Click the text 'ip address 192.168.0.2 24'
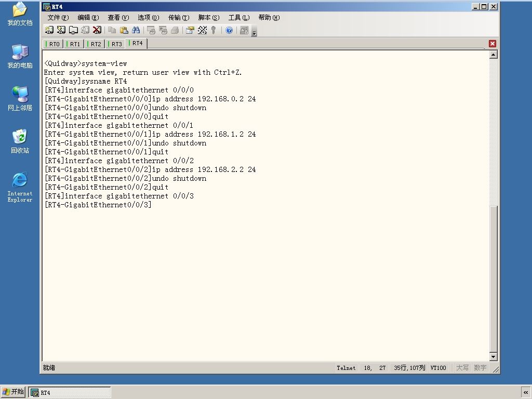Image resolution: width=532 pixels, height=399 pixels. click(204, 99)
